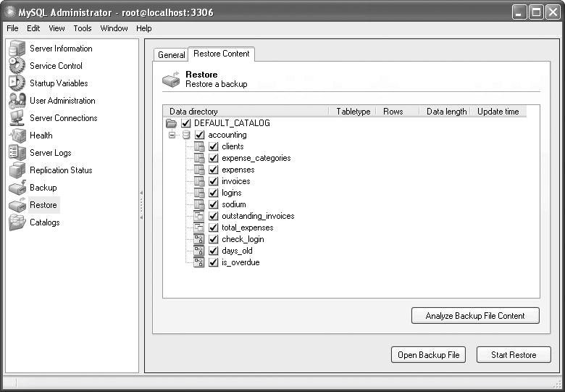Open the View menu
This screenshot has height=392, width=565.
(56, 28)
